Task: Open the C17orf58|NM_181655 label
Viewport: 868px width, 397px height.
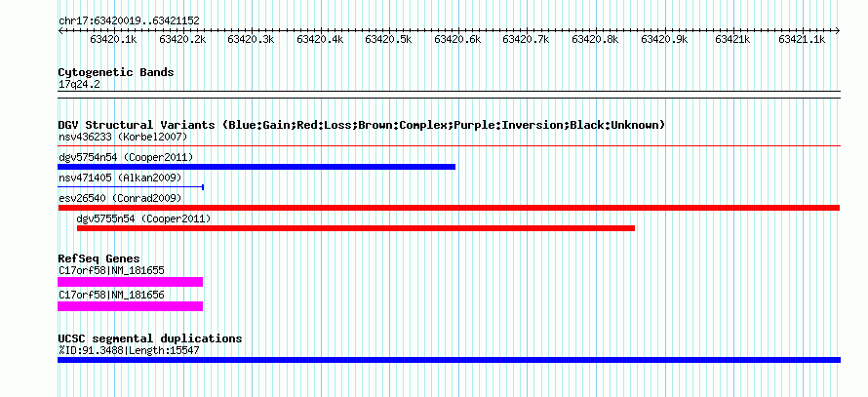Action: point(111,271)
